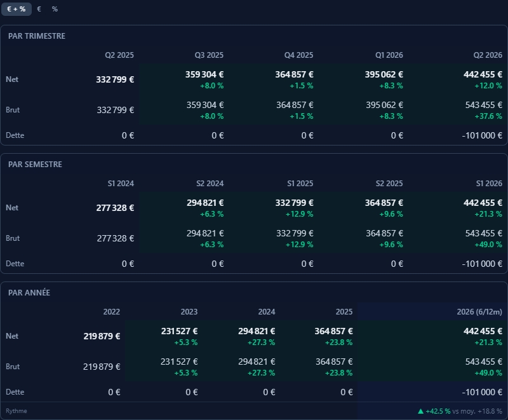Click the Q4 2025 column header
Screen dimensions: 508x420
click(298, 55)
